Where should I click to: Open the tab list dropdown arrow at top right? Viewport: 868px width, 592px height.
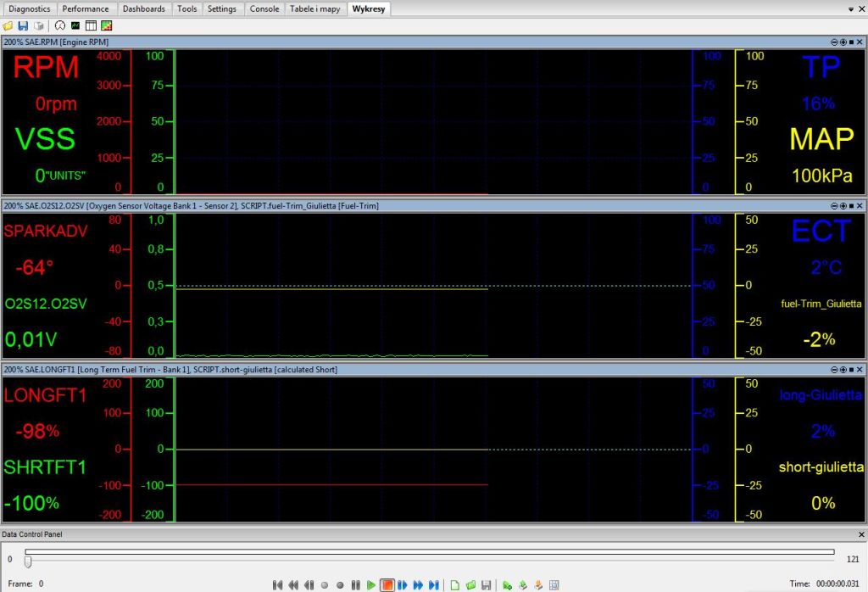[850, 8]
